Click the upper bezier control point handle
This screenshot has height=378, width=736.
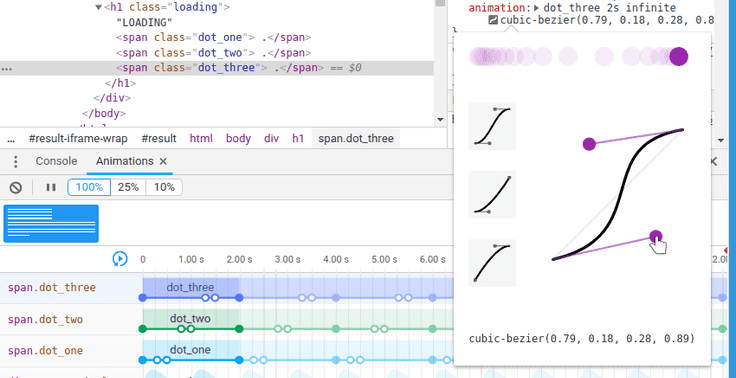(589, 144)
